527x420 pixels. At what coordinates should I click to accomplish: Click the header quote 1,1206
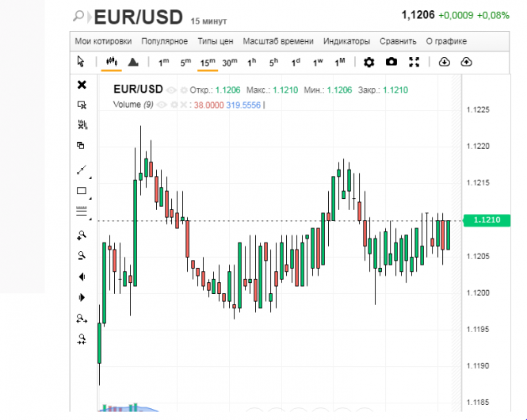418,15
